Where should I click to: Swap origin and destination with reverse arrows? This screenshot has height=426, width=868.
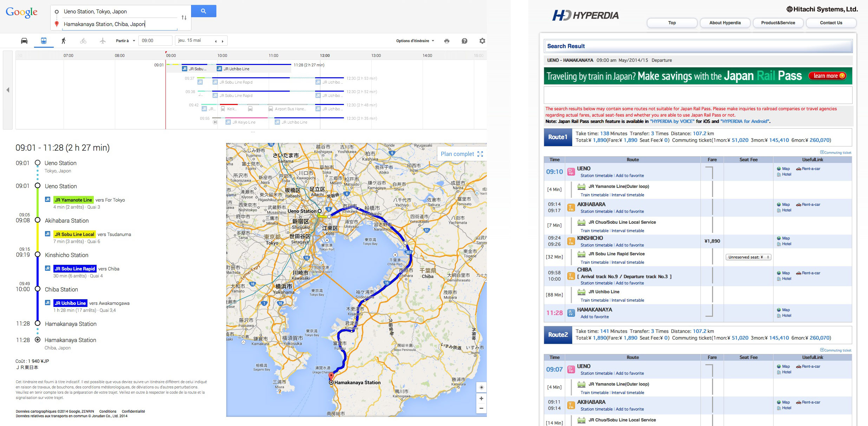click(x=184, y=18)
